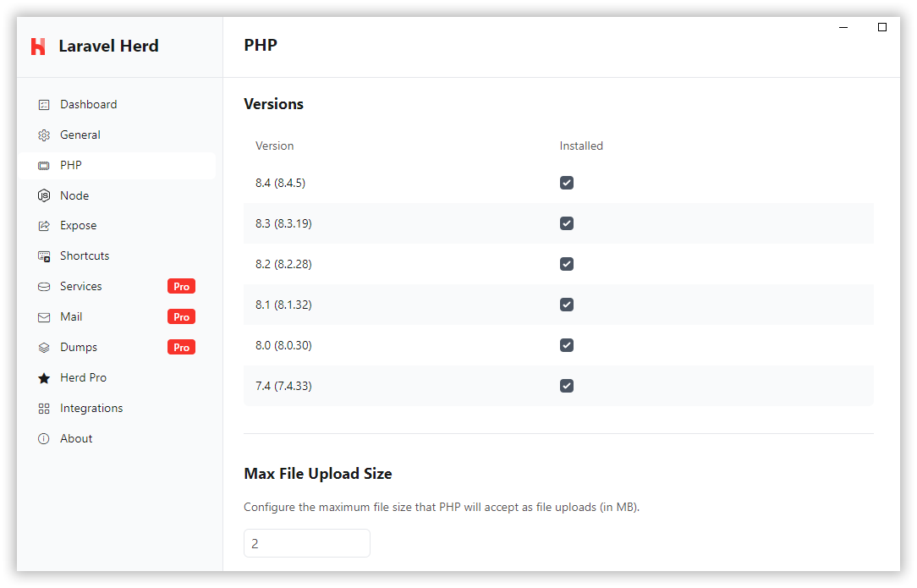Select the PHP terminal icon in sidebar
The height and width of the screenshot is (588, 917).
[x=43, y=165]
